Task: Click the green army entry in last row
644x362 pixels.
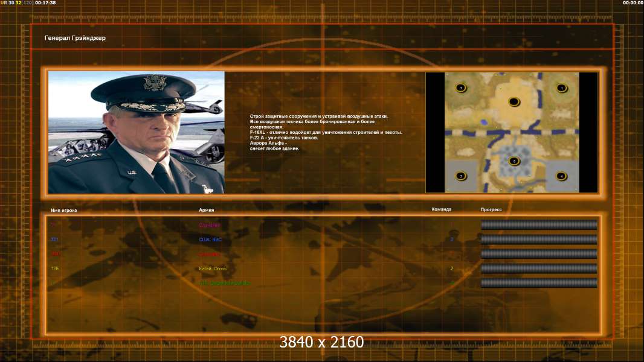Action: (x=224, y=284)
